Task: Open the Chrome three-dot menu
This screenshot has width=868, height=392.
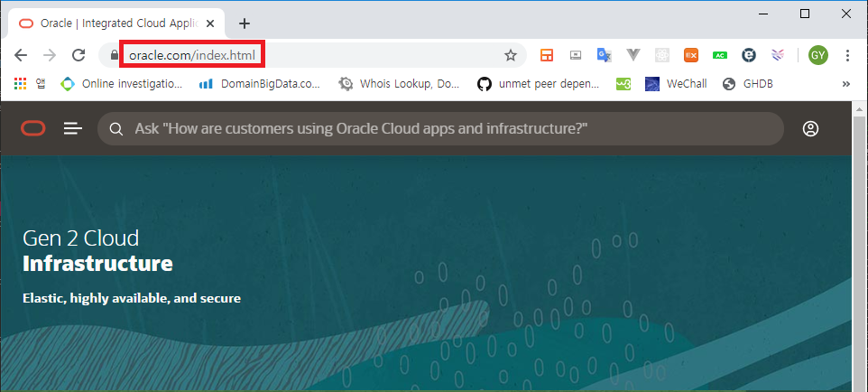Action: point(847,55)
